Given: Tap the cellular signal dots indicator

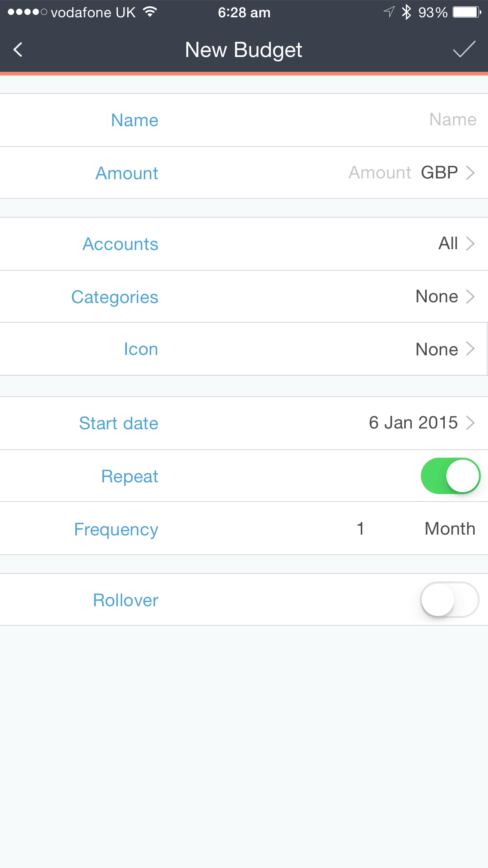Looking at the screenshot, I should click(x=27, y=12).
